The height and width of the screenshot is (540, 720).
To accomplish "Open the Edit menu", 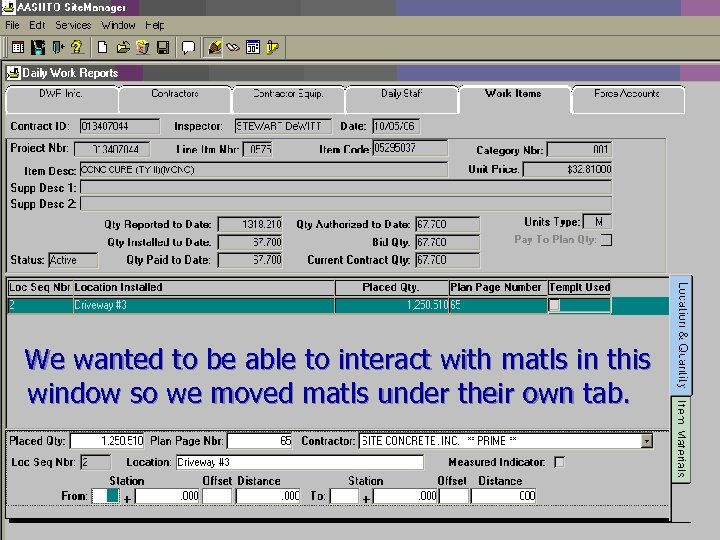I will pos(37,25).
